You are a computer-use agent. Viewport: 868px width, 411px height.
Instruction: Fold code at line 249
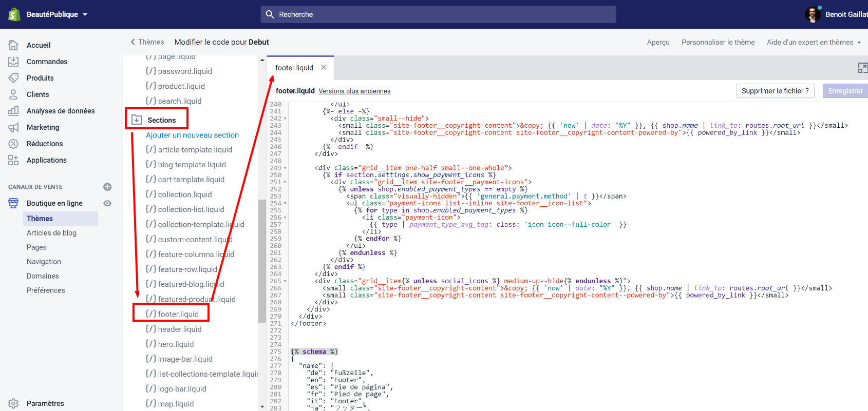pyautogui.click(x=285, y=168)
